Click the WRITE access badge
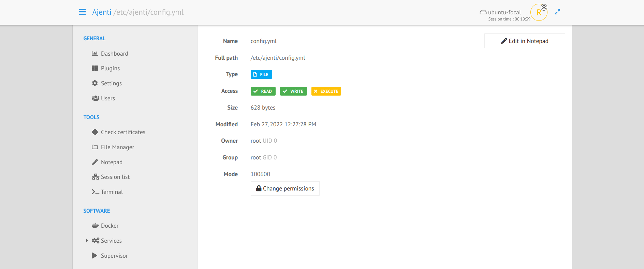 [x=293, y=91]
